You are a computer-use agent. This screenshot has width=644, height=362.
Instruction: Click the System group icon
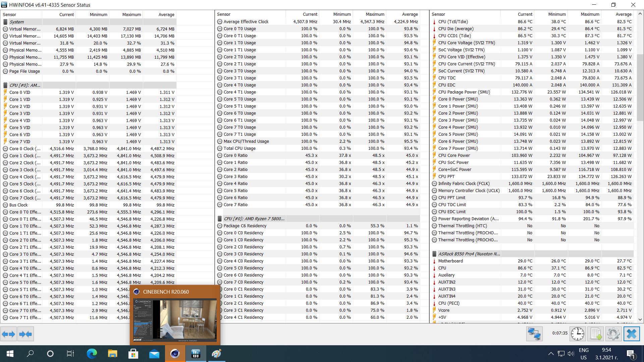(5, 22)
